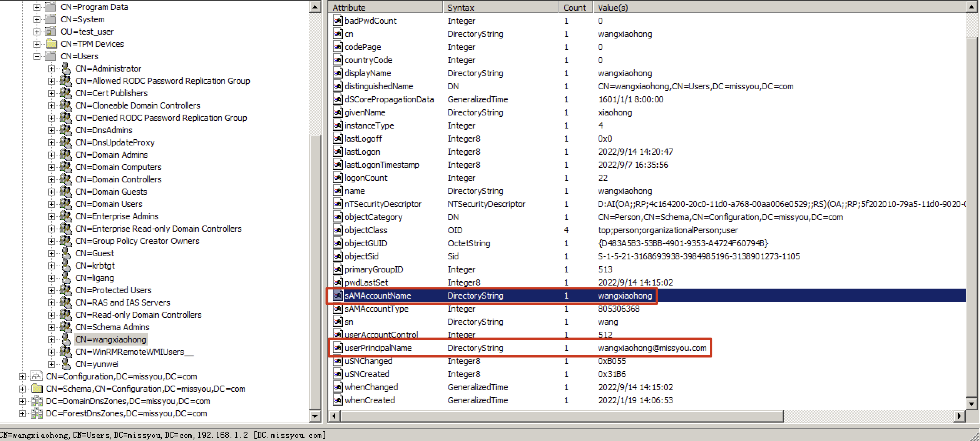Screen dimensions: 980x441
Task: Select the lastLogon attribute row
Action: (362, 152)
